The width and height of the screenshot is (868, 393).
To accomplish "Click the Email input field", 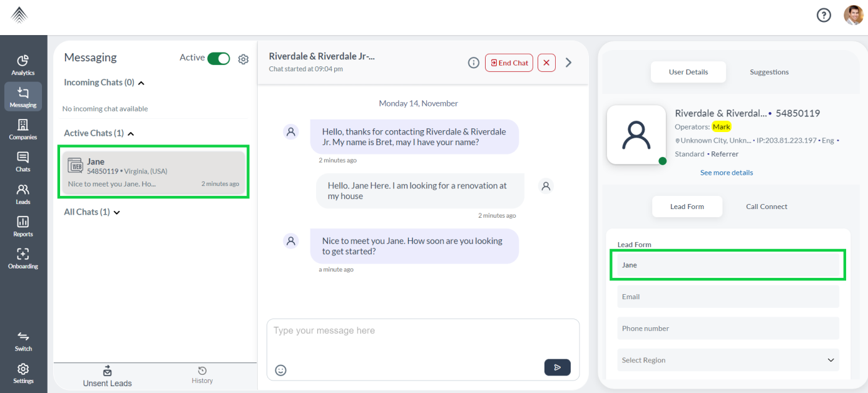I will point(728,297).
